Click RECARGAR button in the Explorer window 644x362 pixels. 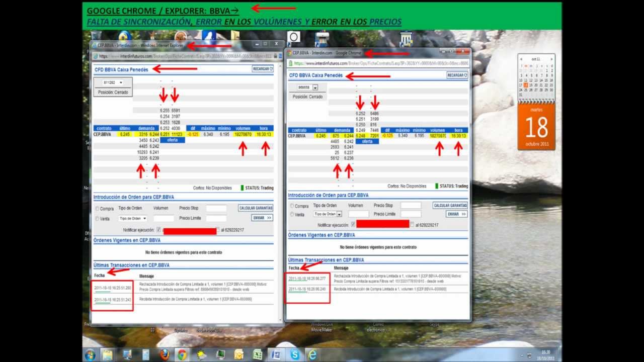coord(263,69)
